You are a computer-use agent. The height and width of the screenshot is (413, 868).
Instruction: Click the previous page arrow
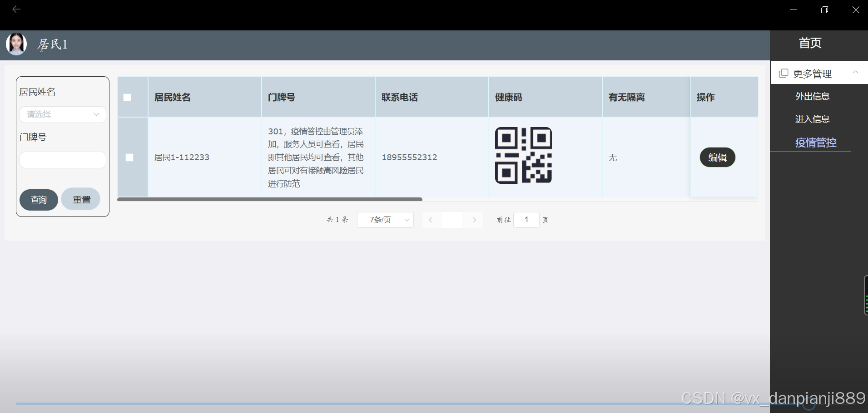pos(430,220)
